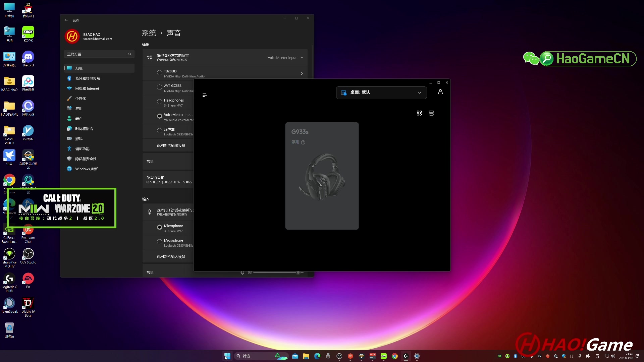Open Apps settings
The image size is (644, 362).
click(99, 109)
